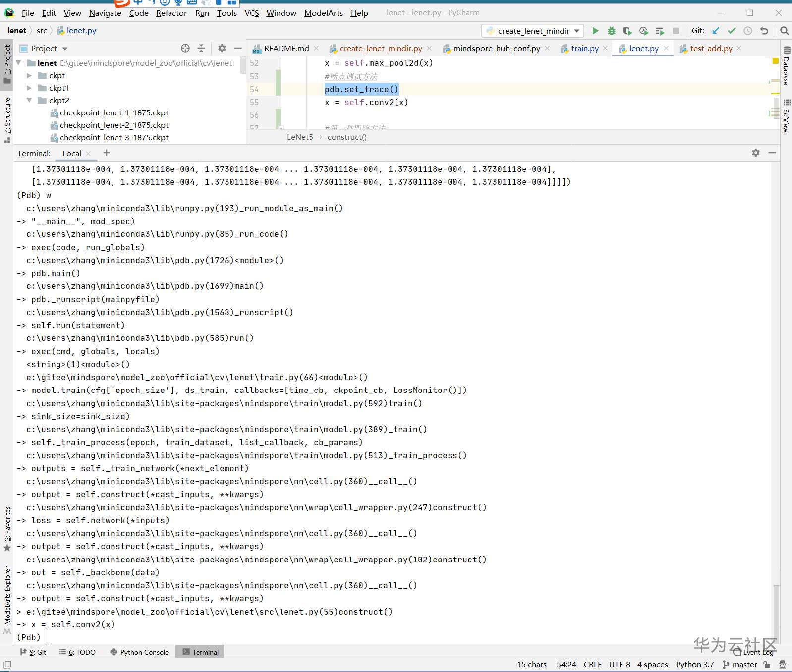Click the Pdb prompt input cursor
792x672 pixels.
[x=49, y=637]
